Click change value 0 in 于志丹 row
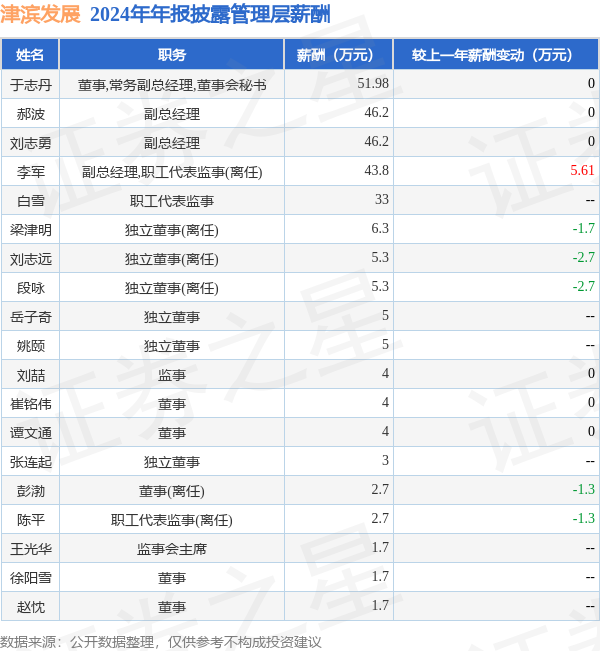 pos(591,83)
